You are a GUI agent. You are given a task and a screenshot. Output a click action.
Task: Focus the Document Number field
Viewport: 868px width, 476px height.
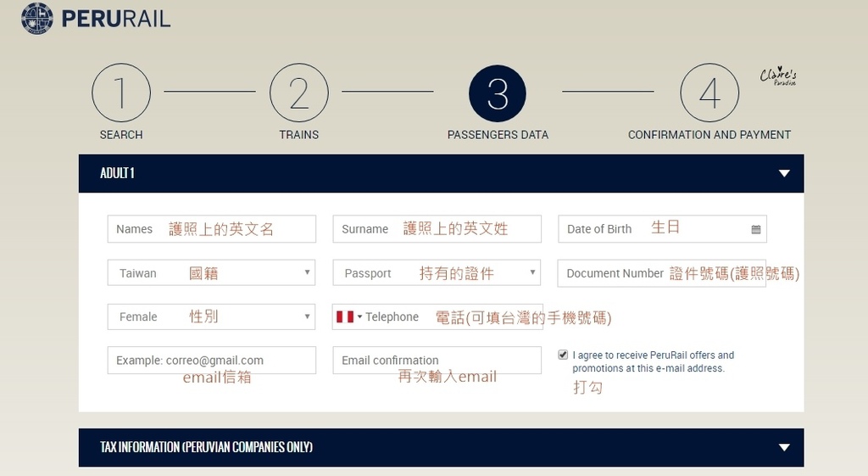tap(661, 273)
